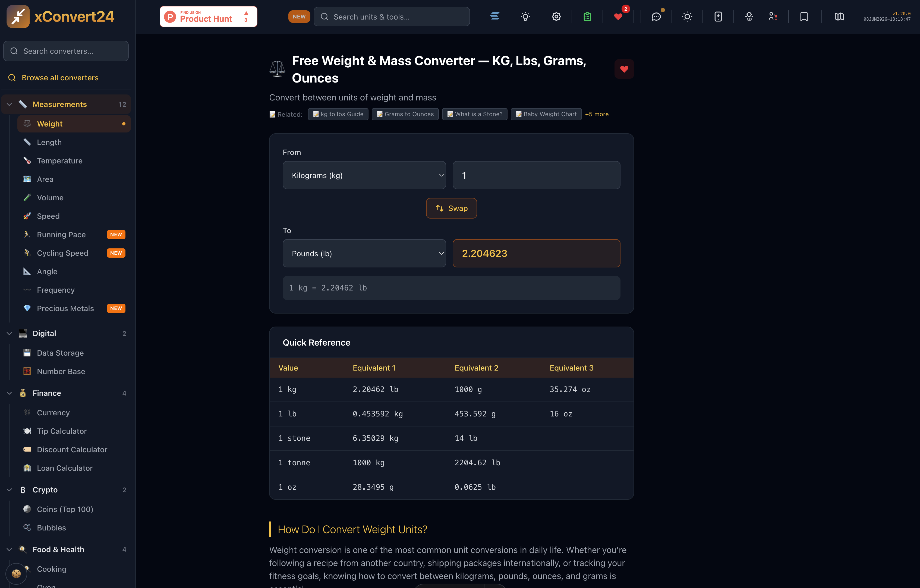Click the From value input showing 1
This screenshot has height=588, width=920.
pos(536,175)
